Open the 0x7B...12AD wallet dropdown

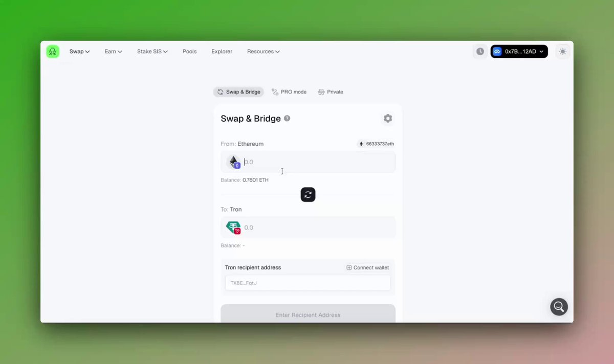tap(519, 52)
